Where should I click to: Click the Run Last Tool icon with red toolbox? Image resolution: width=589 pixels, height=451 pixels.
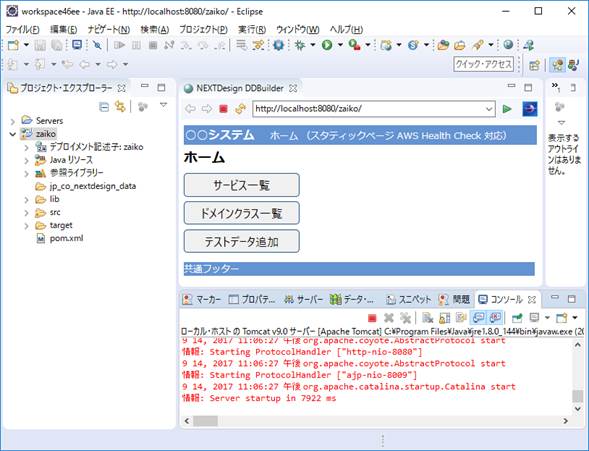(354, 45)
